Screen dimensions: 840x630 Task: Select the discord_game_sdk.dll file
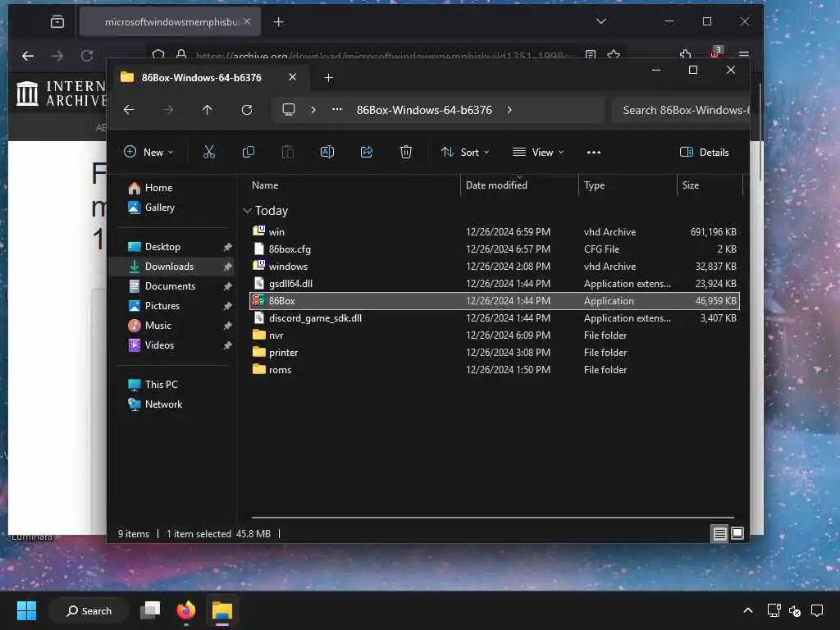click(x=494, y=317)
